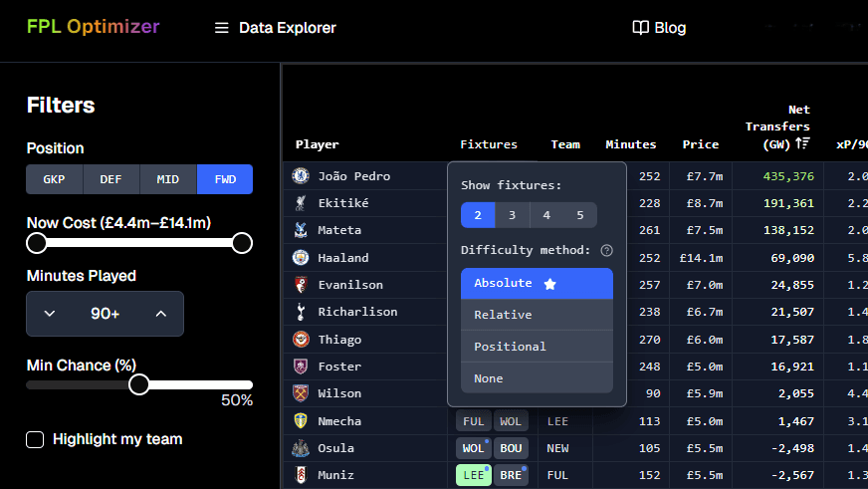Click Now Cost minimum slider handle
Image resolution: width=868 pixels, height=489 pixels.
coord(37,243)
